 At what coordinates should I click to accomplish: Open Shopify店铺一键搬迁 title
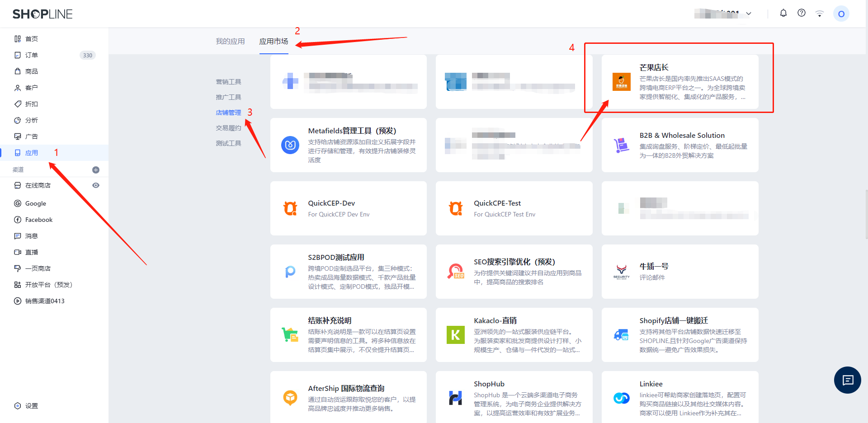click(674, 320)
